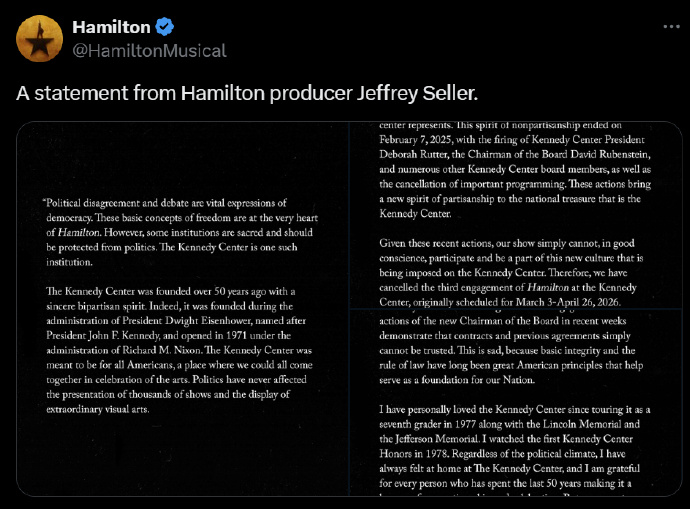Screen dimensions: 690x509
Task: Open the Hamilton display name link
Action: [x=111, y=27]
